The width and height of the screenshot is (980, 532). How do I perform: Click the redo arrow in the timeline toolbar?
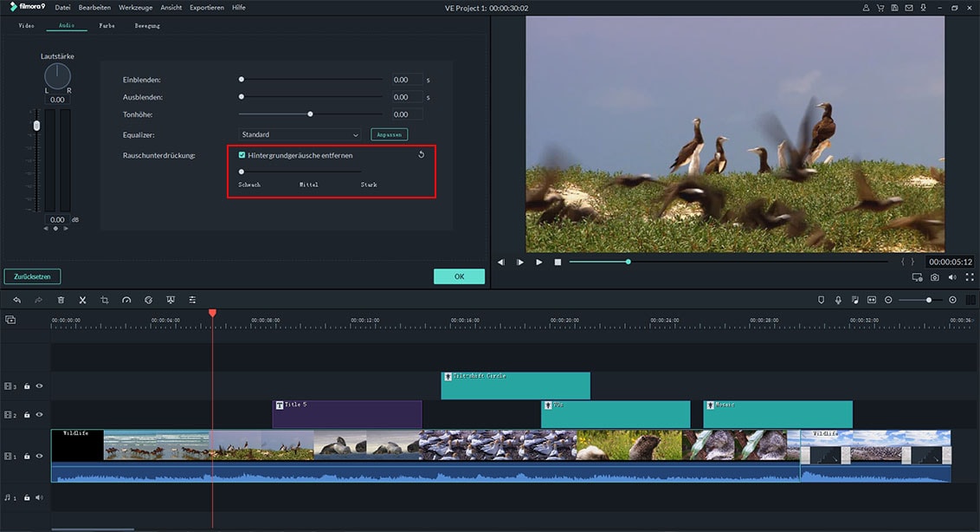39,300
